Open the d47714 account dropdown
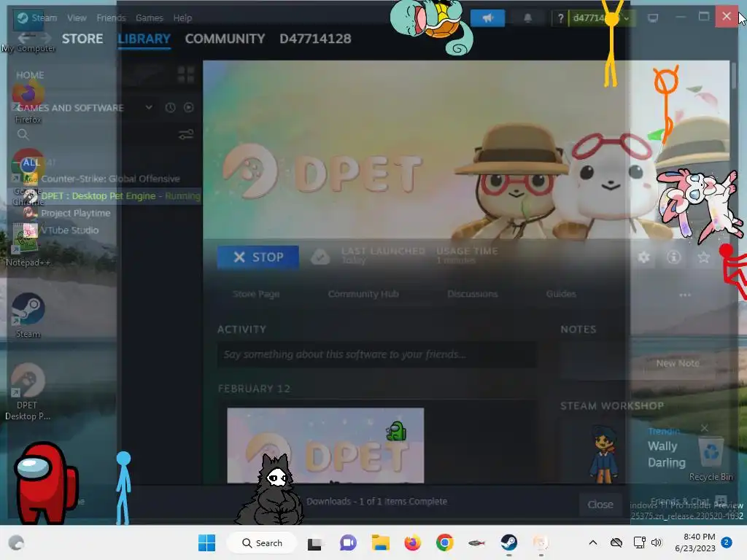This screenshot has height=560, width=747. click(x=602, y=18)
